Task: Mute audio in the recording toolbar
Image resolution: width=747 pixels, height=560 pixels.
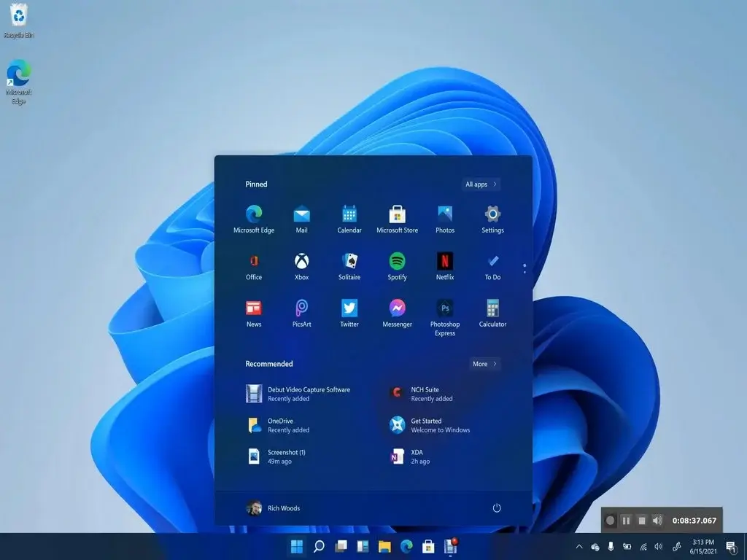Action: point(657,521)
